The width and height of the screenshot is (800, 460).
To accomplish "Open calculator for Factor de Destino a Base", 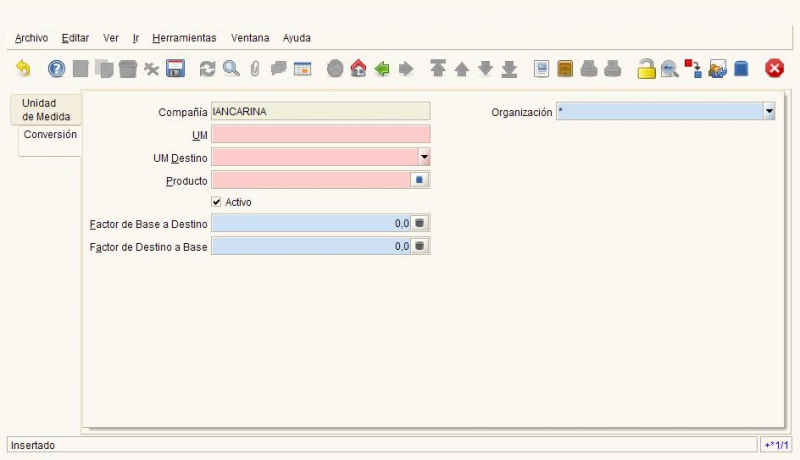I will coord(421,246).
